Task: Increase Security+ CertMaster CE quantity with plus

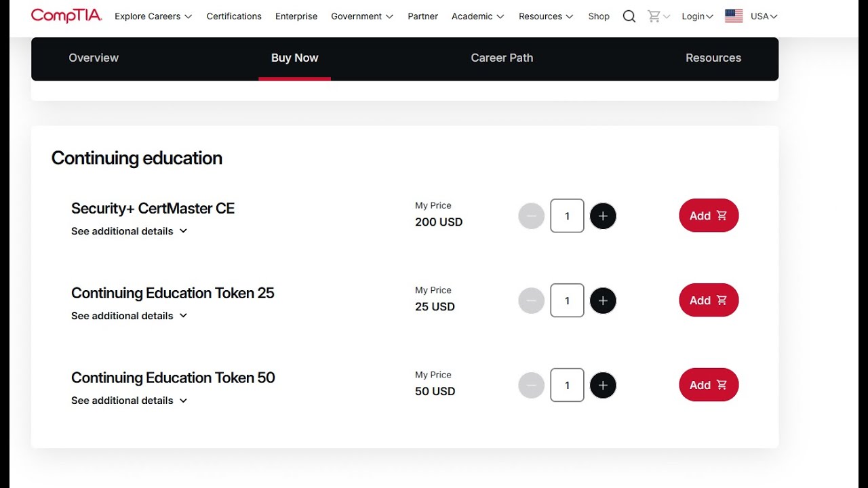Action: (603, 216)
